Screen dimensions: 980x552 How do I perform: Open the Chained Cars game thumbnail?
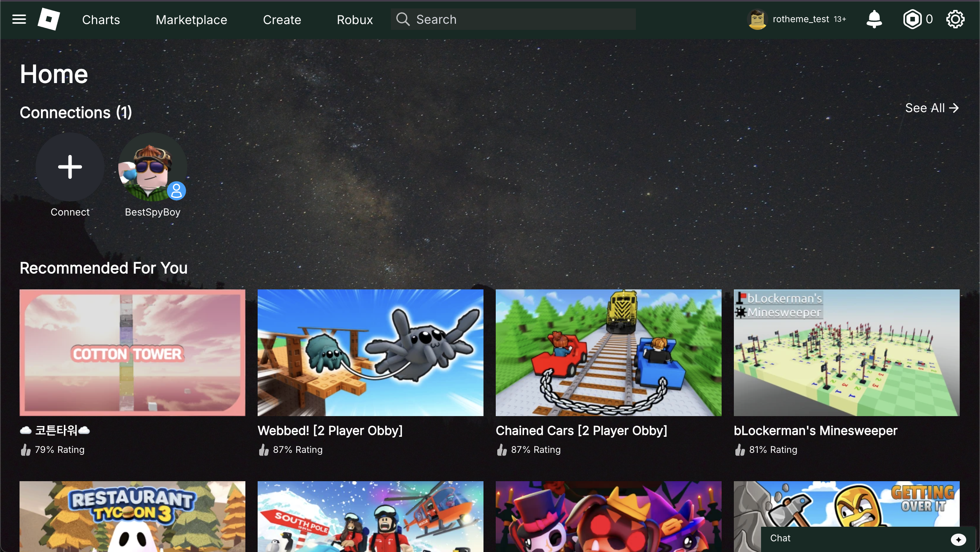point(608,353)
